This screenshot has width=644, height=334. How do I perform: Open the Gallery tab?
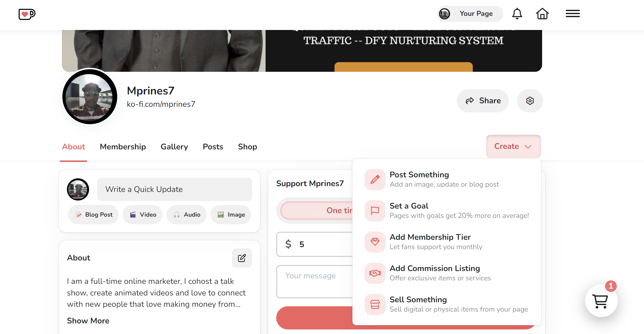pyautogui.click(x=174, y=147)
